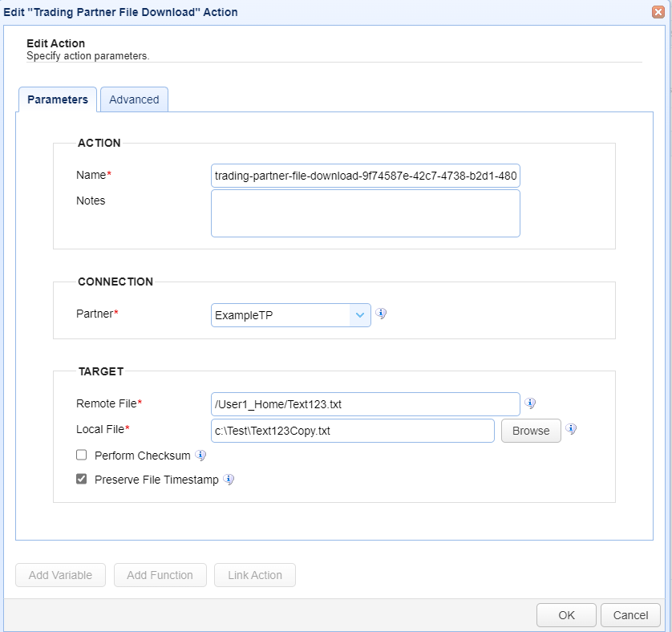
Task: Click the Link Action button
Action: click(x=255, y=575)
